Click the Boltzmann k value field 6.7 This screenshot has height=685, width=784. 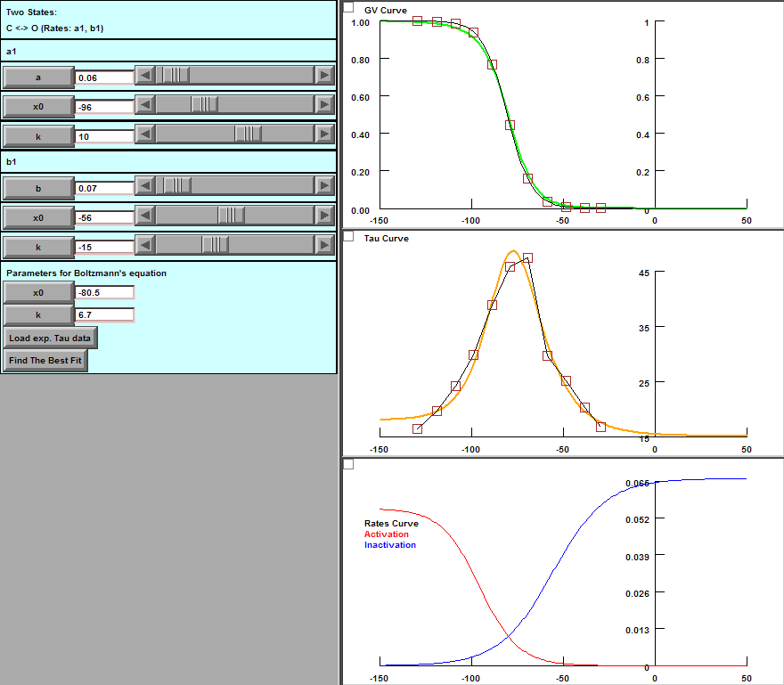(x=104, y=315)
